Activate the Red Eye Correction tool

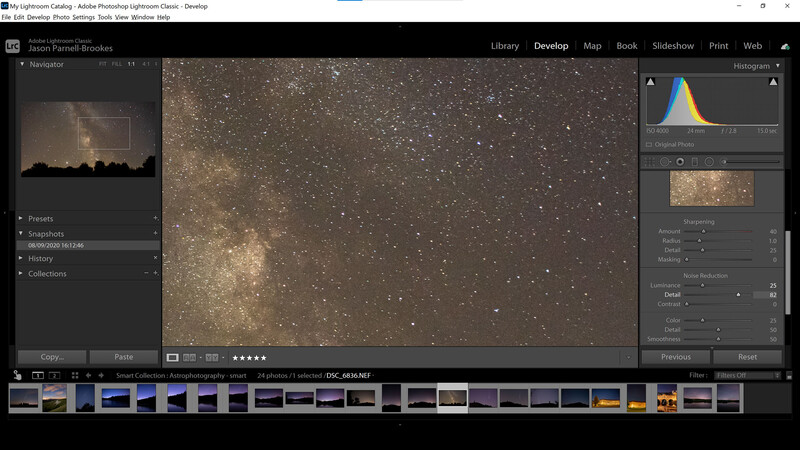pyautogui.click(x=680, y=162)
